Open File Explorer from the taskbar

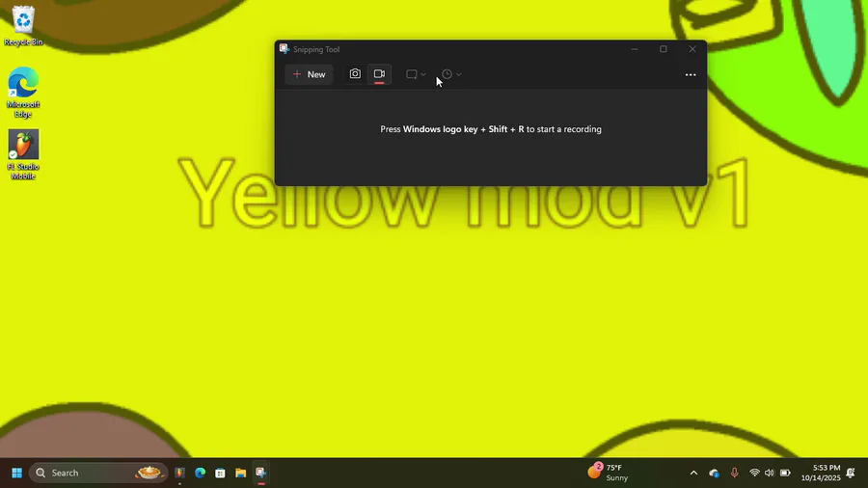(240, 474)
